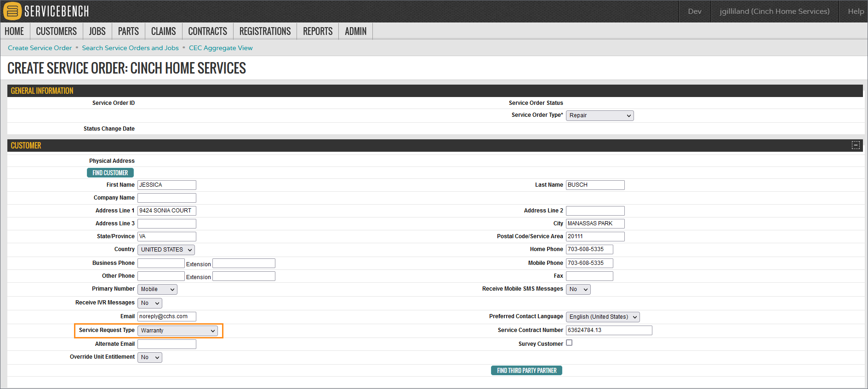Open the Customers menu
Viewport: 868px width, 389px height.
[57, 31]
